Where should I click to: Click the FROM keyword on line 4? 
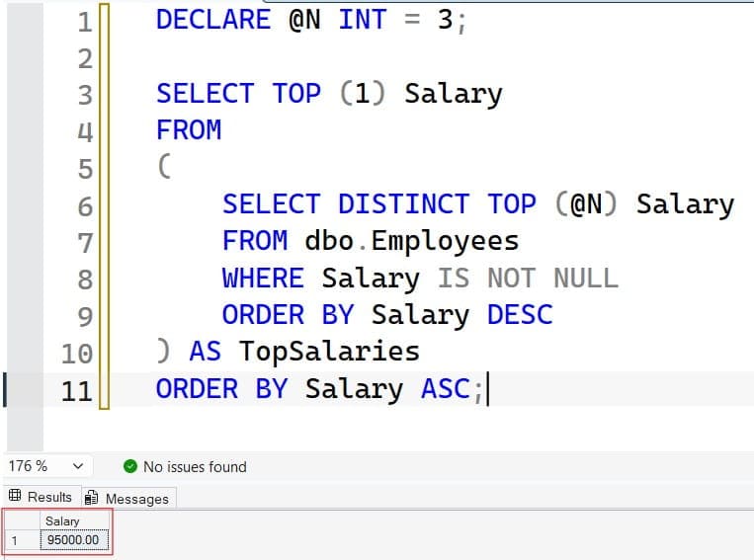pyautogui.click(x=189, y=129)
